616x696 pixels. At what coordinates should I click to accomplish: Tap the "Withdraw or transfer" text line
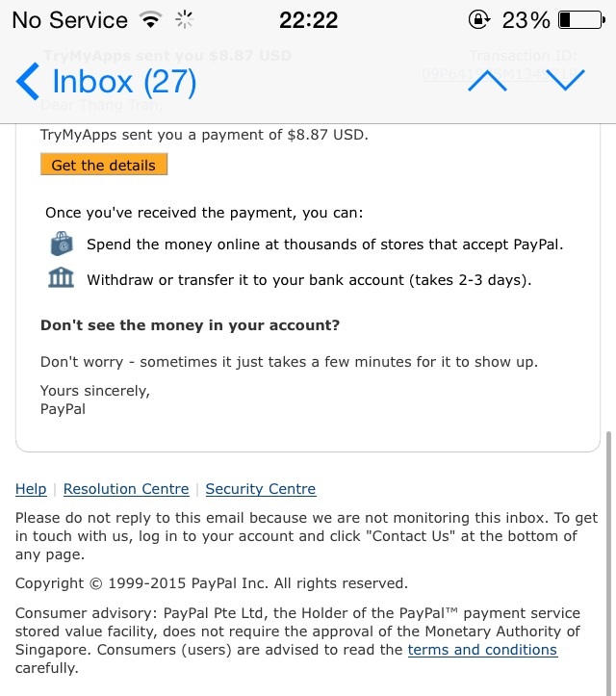click(308, 280)
